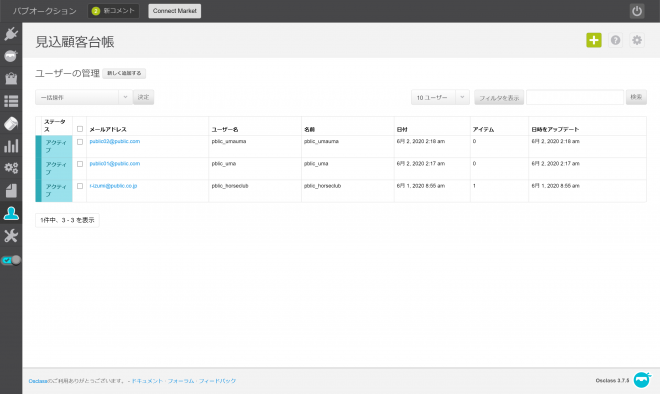660x394 pixels.
Task: Click the パブオークション site title
Action: point(45,11)
